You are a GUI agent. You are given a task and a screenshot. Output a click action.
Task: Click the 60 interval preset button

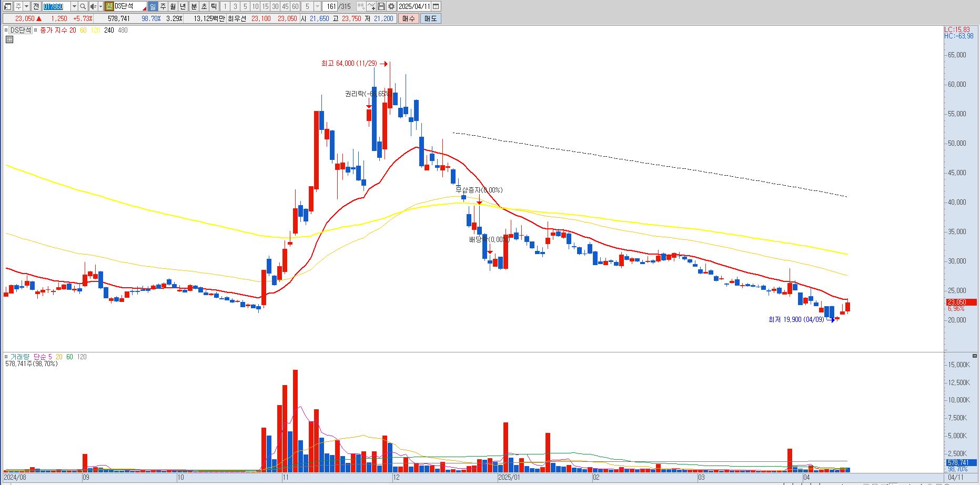(x=295, y=6)
